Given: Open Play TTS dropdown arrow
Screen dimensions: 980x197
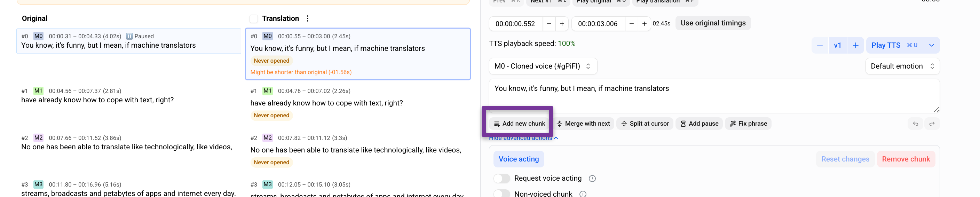Looking at the screenshot, I should click(x=931, y=45).
